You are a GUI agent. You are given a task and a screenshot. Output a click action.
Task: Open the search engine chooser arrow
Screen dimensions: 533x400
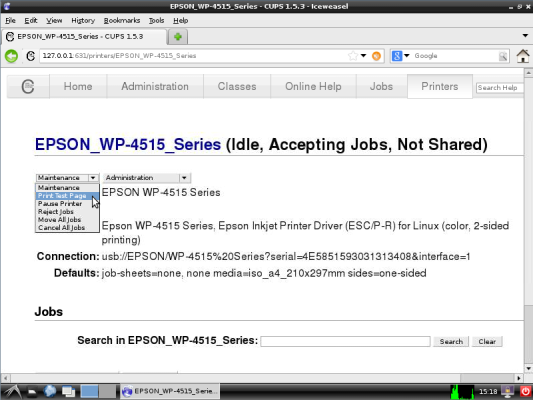407,56
